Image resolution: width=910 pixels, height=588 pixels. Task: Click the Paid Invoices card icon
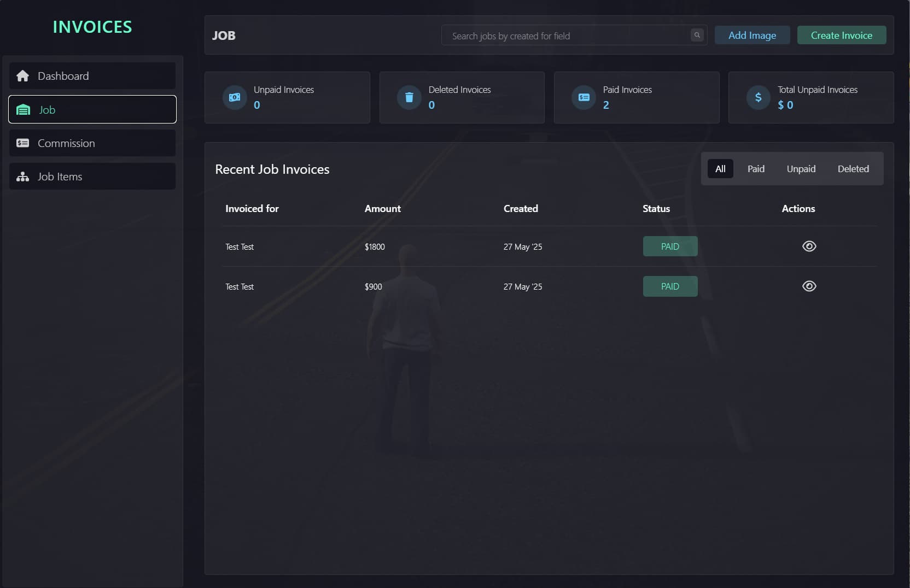point(584,97)
